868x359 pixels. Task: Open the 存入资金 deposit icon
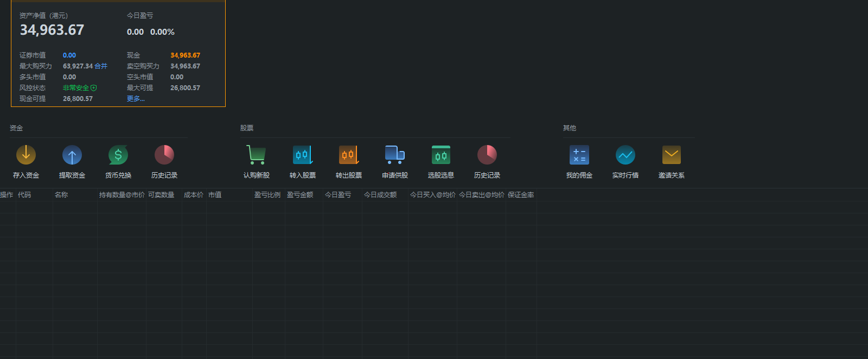pyautogui.click(x=26, y=155)
